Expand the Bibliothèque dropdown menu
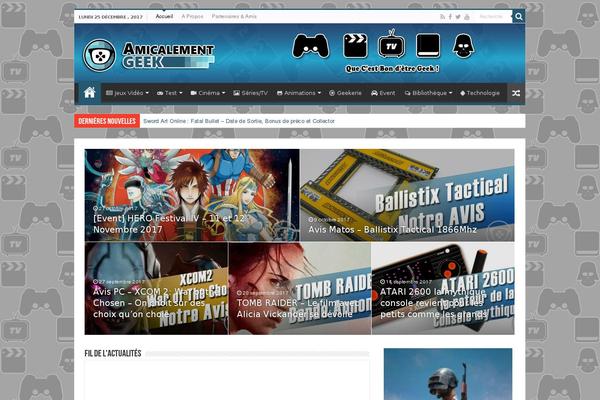The width and height of the screenshot is (600, 400). (x=428, y=93)
